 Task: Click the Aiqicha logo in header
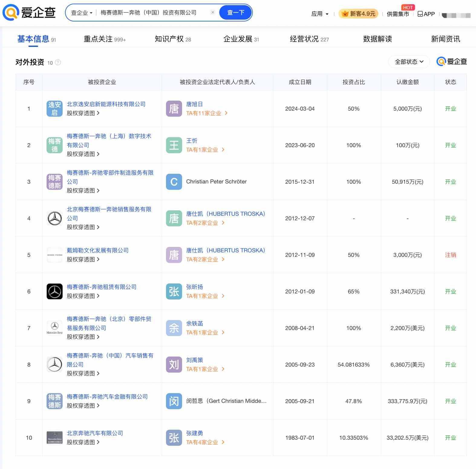pos(29,12)
